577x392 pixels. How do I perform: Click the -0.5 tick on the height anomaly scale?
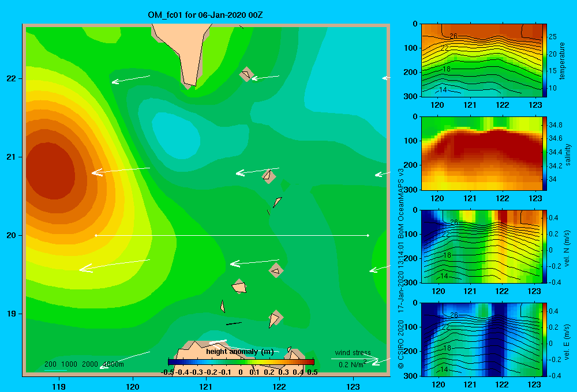click(x=167, y=372)
